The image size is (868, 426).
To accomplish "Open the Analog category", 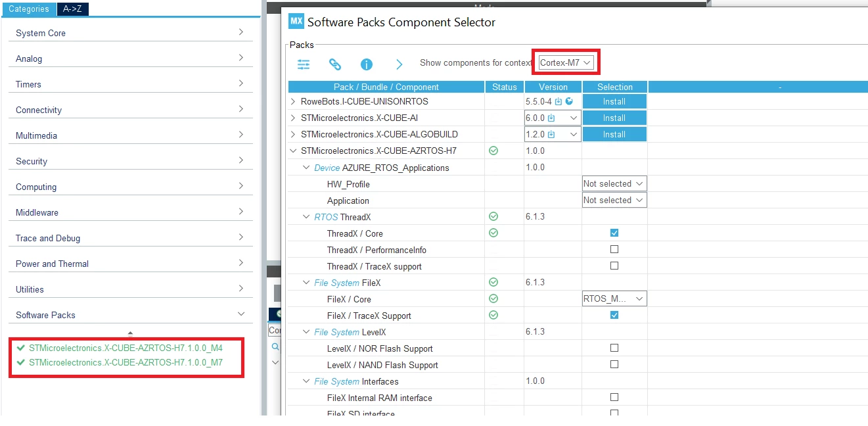I will (x=130, y=59).
